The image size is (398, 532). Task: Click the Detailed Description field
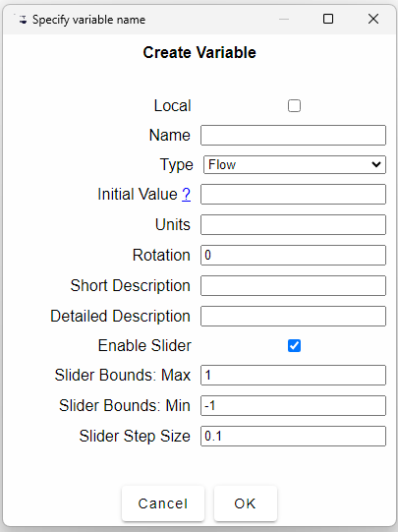point(293,316)
